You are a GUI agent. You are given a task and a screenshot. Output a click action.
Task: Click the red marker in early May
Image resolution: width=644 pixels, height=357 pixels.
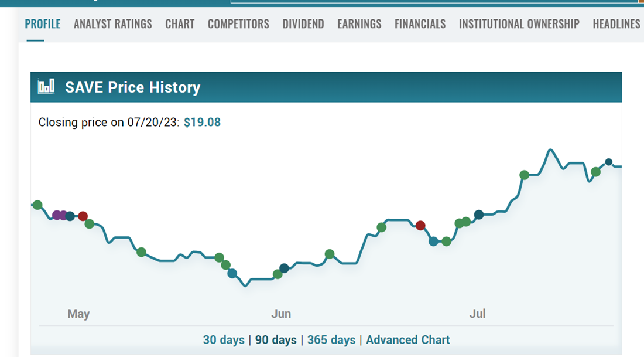(x=83, y=216)
